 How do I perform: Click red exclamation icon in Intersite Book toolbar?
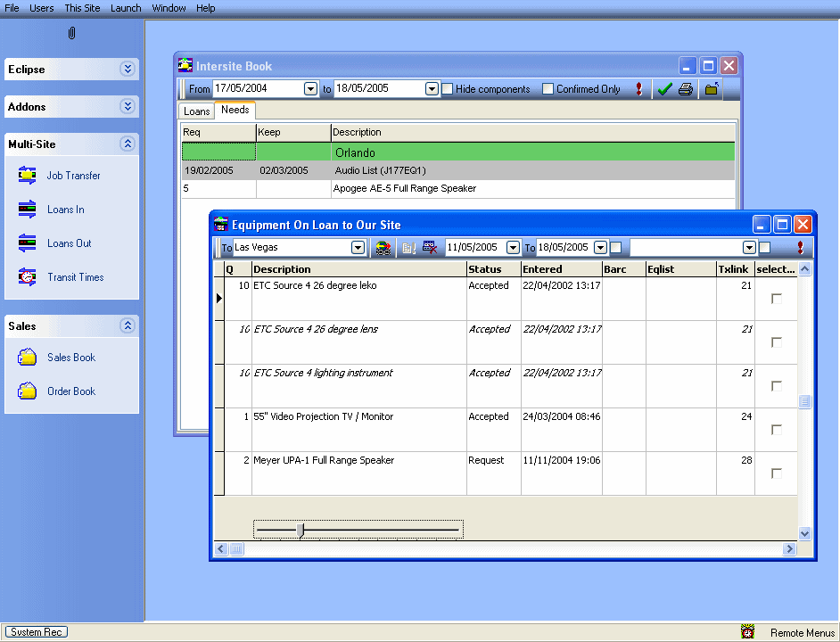638,89
